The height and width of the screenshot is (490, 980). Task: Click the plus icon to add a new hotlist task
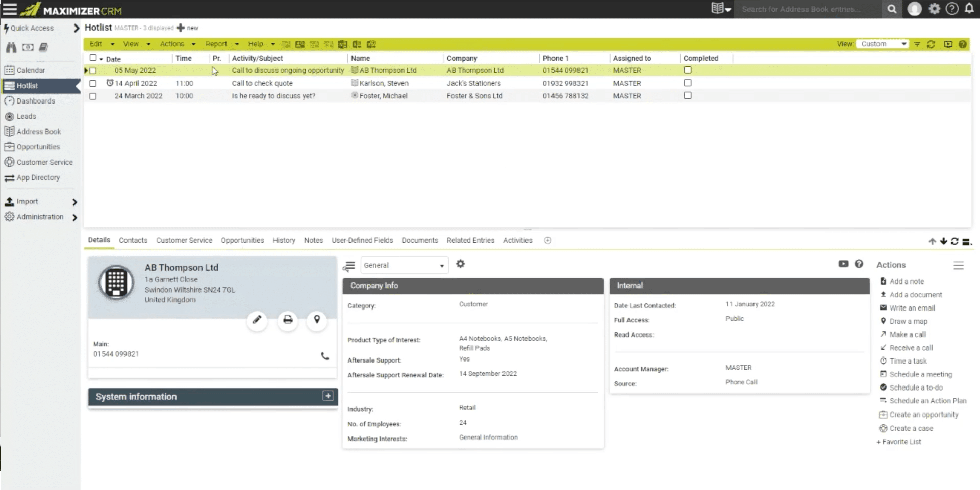(x=180, y=28)
